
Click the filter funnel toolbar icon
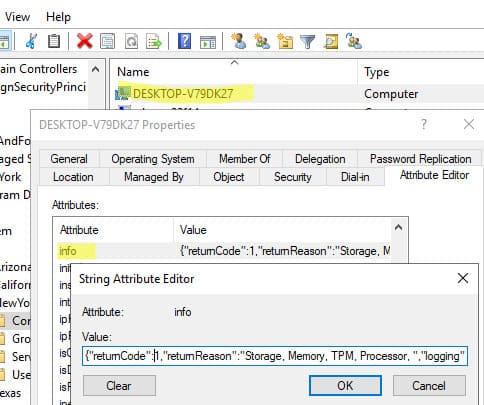pos(307,42)
